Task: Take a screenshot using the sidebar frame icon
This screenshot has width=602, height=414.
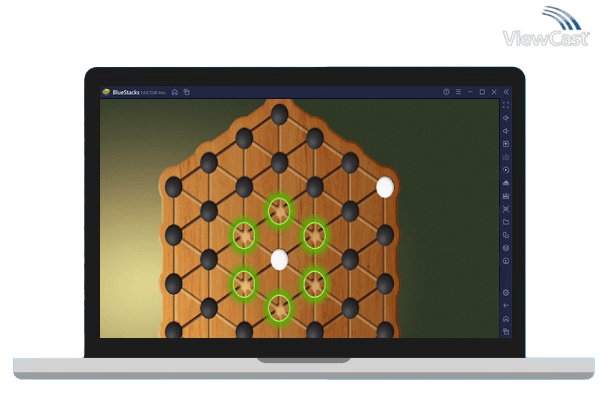Action: click(x=506, y=209)
